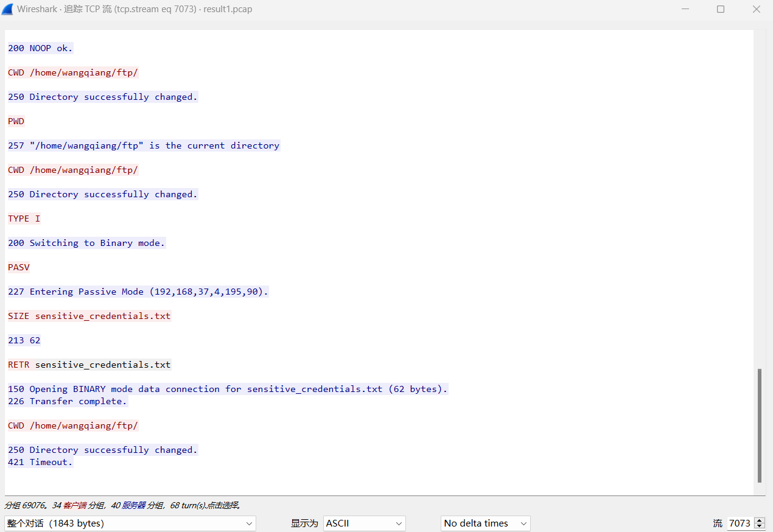Click the CWD line directly after "200 NOOP ok."
Image resolution: width=773 pixels, height=532 pixels.
coord(73,72)
